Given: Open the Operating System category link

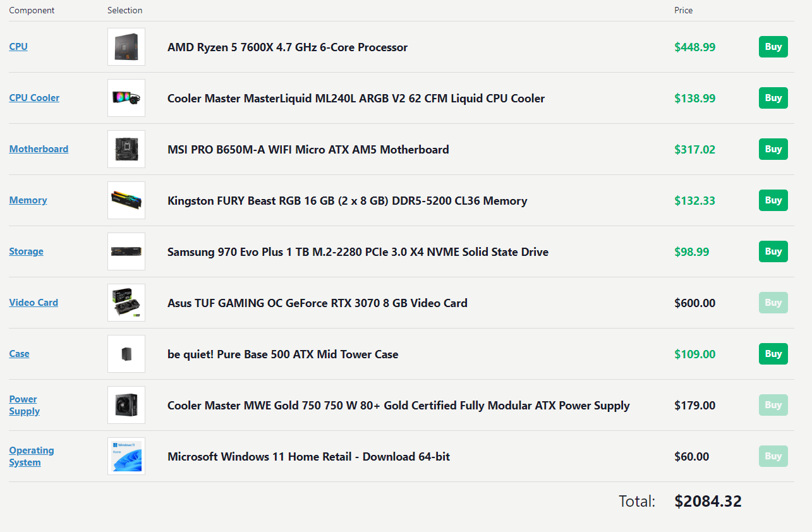Looking at the screenshot, I should 31,456.
